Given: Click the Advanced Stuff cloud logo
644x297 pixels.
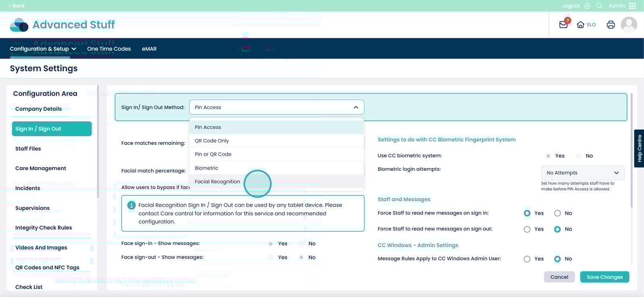Looking at the screenshot, I should pyautogui.click(x=19, y=25).
